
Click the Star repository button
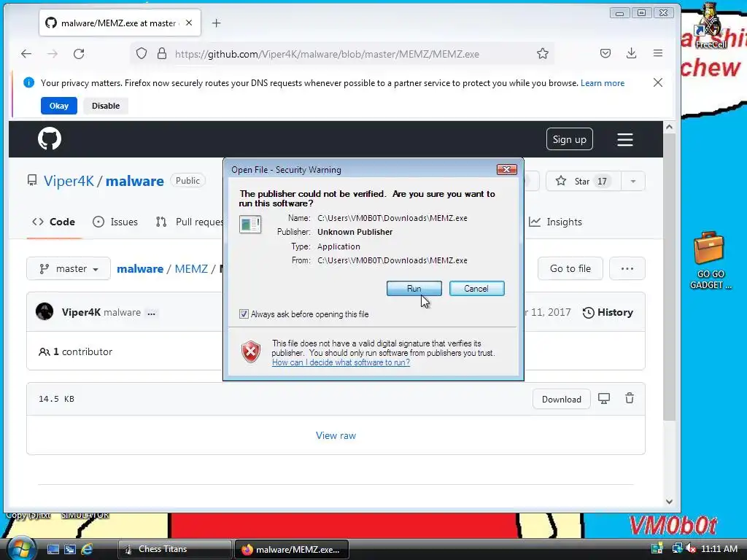pos(583,181)
